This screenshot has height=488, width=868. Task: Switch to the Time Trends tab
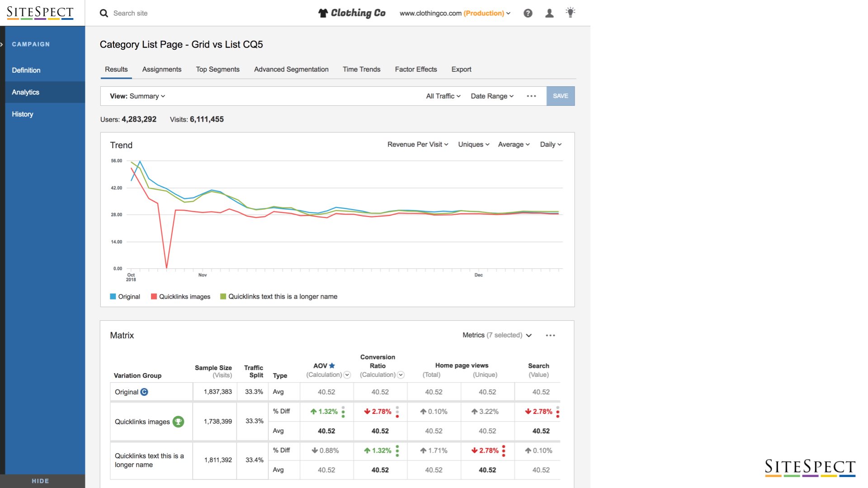click(x=361, y=70)
